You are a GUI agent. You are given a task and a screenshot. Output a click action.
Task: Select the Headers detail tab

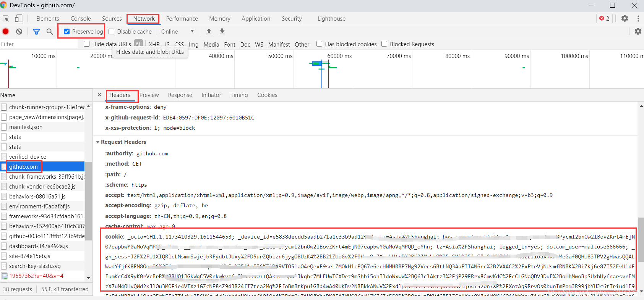(120, 95)
